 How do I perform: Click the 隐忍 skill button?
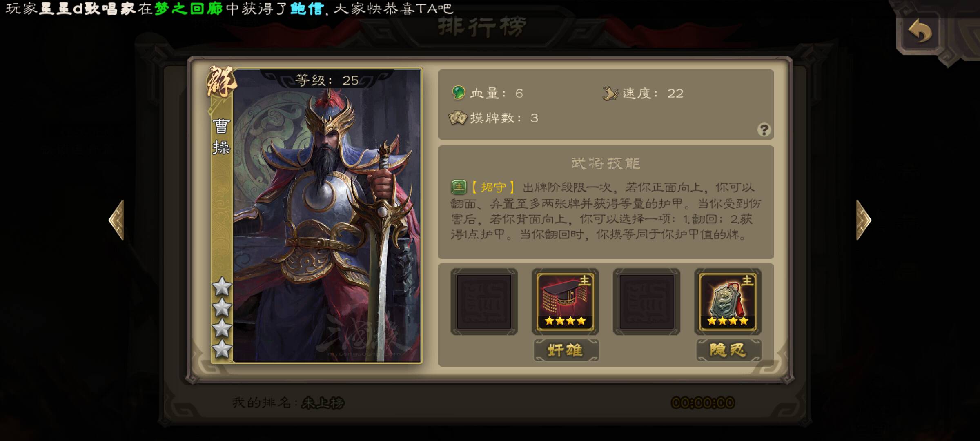pos(728,350)
